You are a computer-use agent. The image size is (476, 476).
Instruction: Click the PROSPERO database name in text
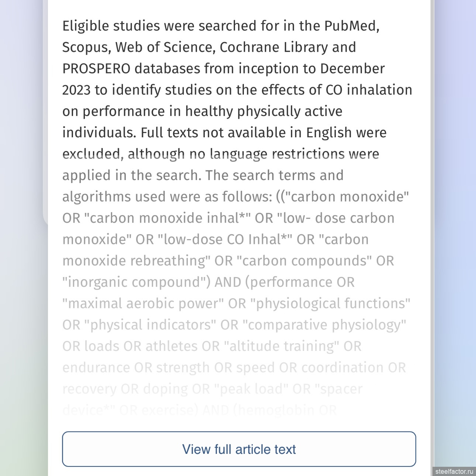pyautogui.click(x=96, y=69)
